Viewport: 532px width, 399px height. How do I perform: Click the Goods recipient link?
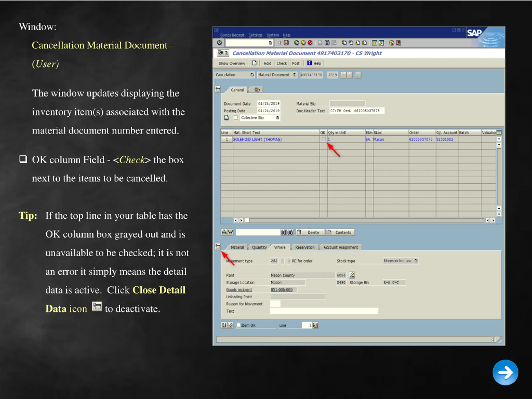239,289
